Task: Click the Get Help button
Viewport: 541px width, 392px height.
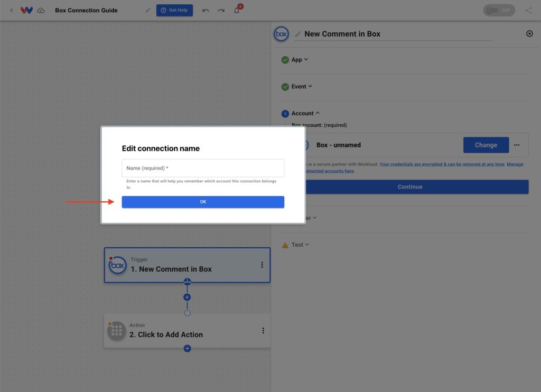Action: point(174,11)
